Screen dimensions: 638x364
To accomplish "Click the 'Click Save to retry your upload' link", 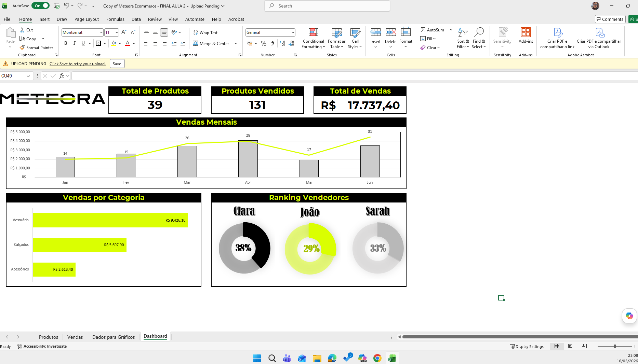I will [78, 64].
